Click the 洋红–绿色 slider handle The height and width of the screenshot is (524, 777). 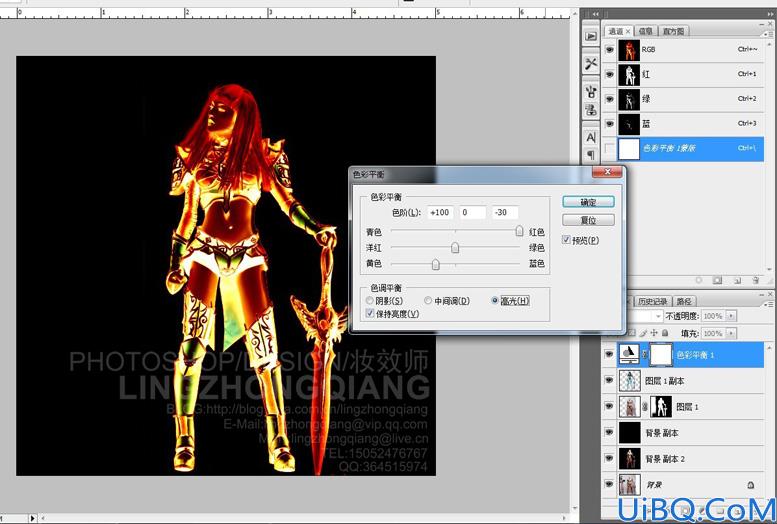click(x=455, y=247)
